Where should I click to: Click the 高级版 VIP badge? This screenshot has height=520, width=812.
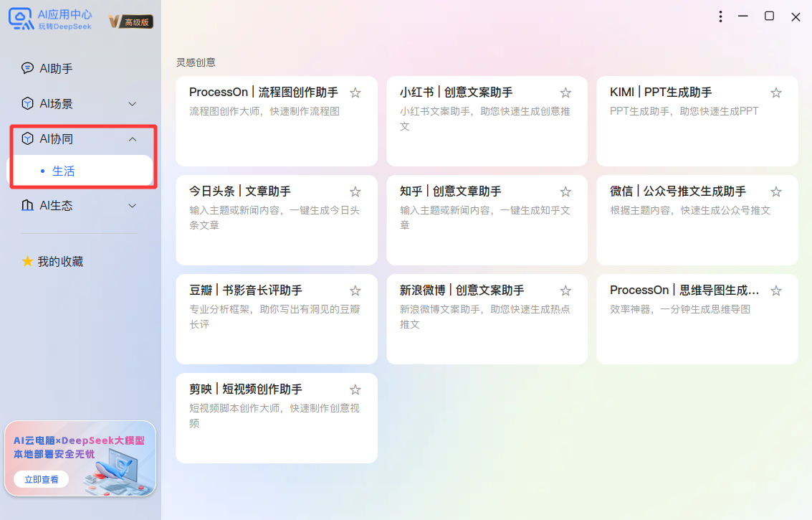131,22
